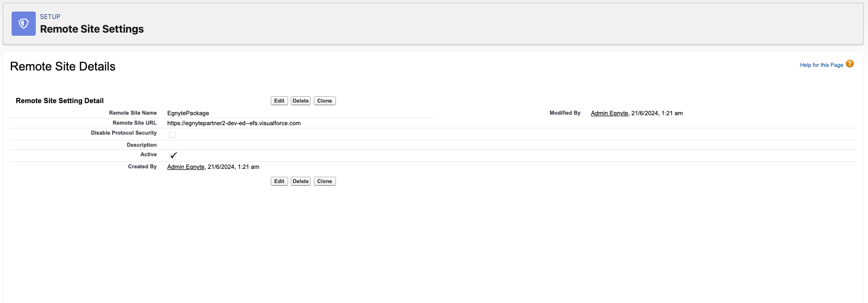Click the Description field label

coord(142,145)
